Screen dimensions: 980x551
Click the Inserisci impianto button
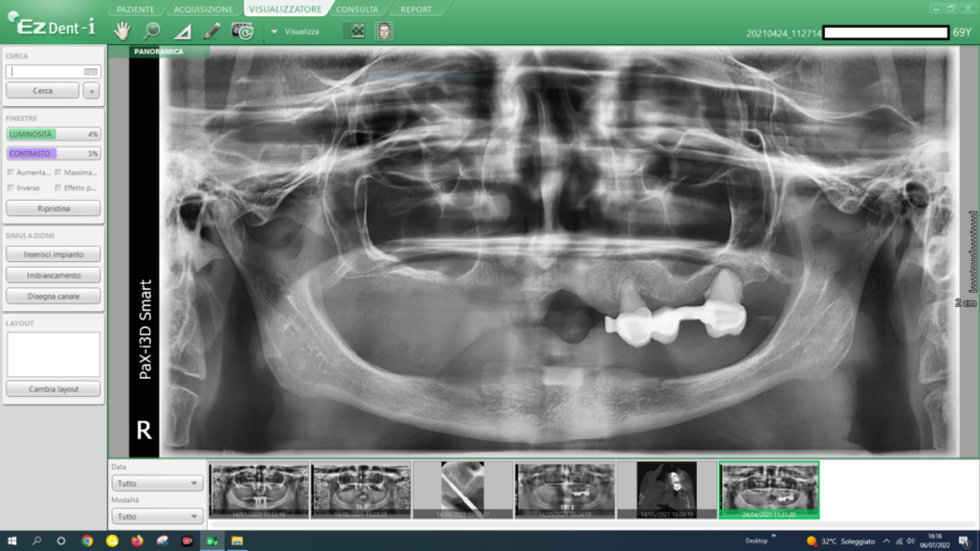click(54, 254)
